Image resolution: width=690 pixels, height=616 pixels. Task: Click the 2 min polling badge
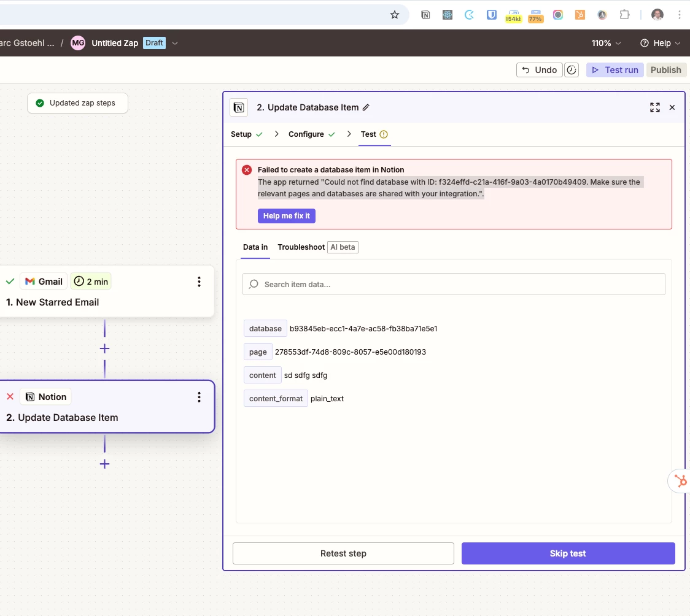[x=91, y=282]
